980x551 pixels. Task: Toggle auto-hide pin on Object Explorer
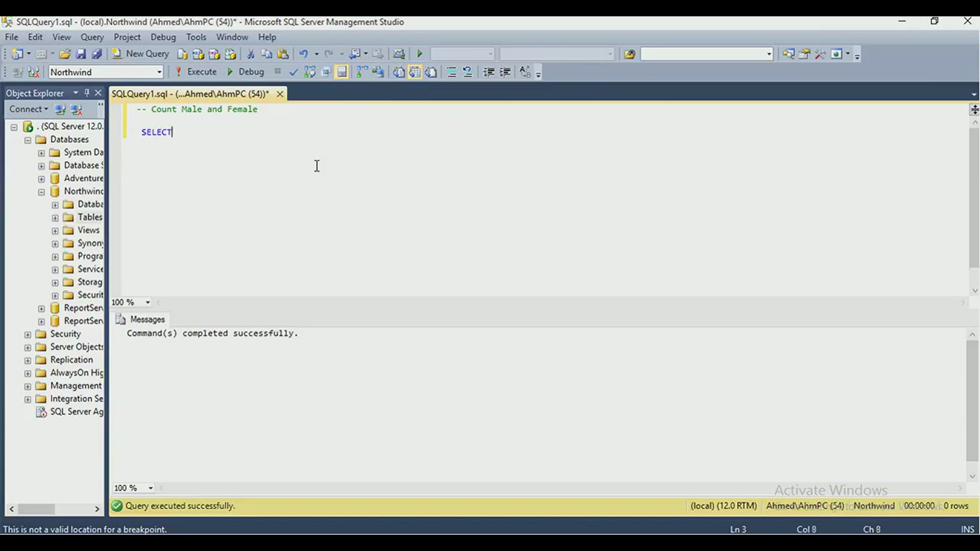pos(87,93)
